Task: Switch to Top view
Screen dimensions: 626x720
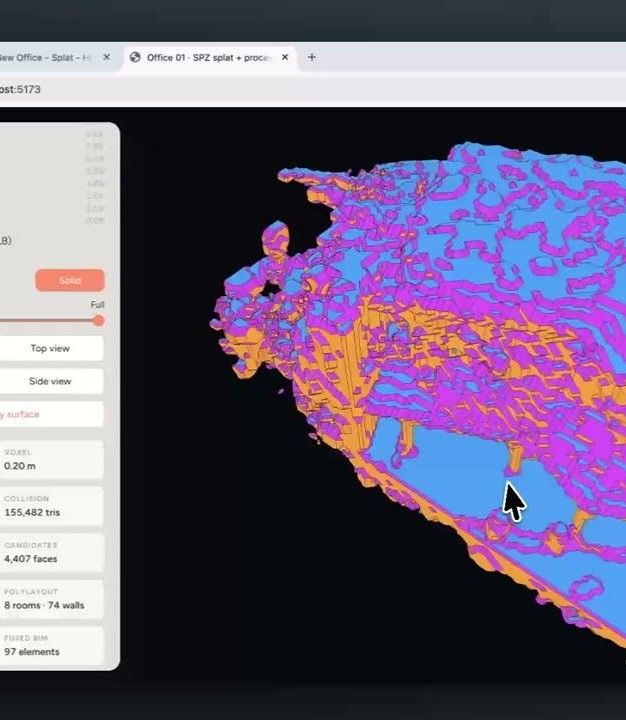Action: point(51,348)
